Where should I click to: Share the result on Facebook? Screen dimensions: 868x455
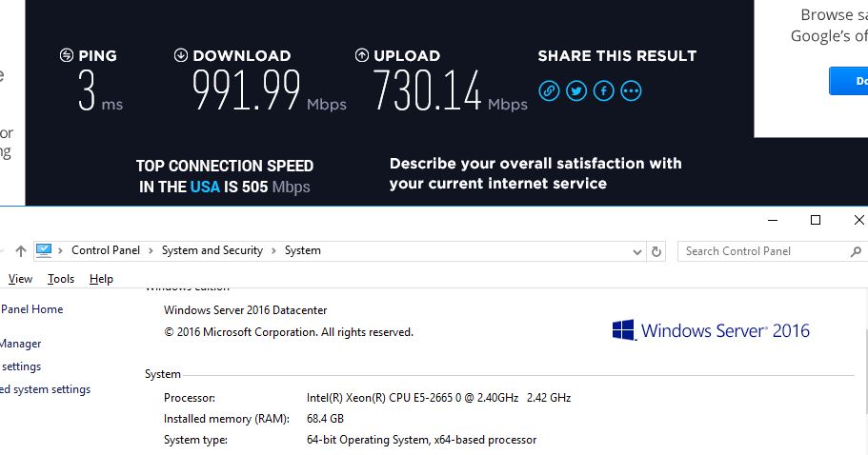[x=603, y=90]
